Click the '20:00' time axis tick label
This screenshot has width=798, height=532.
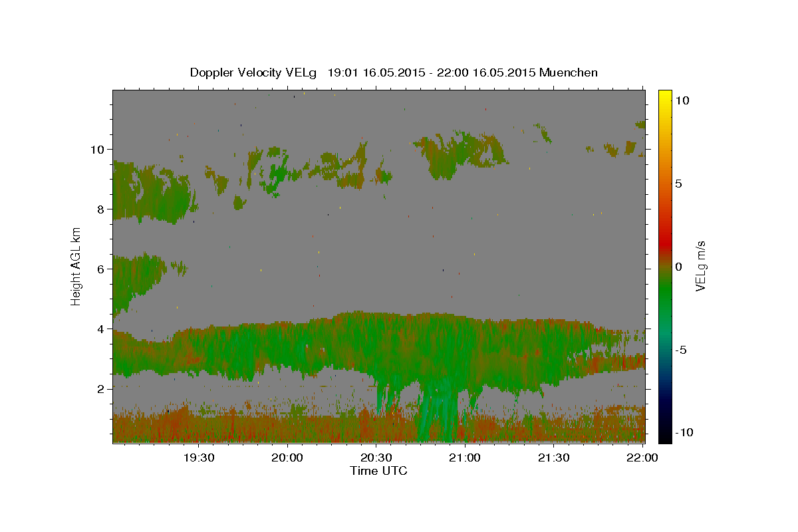288,458
